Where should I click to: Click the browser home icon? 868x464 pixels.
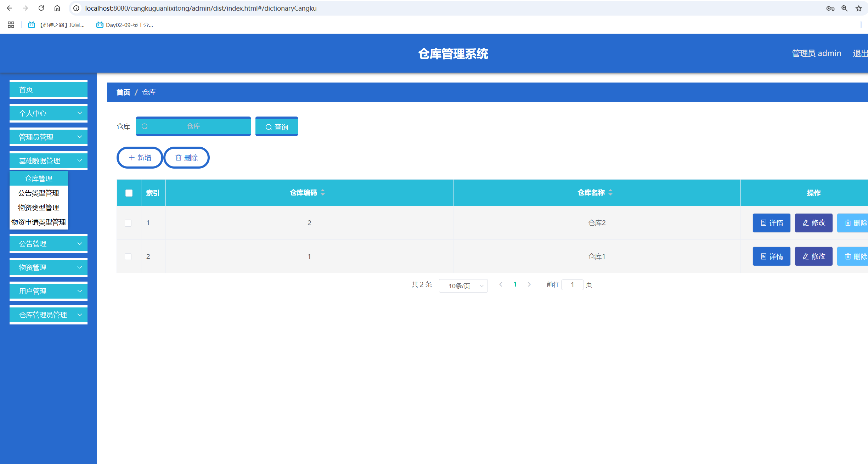(57, 8)
